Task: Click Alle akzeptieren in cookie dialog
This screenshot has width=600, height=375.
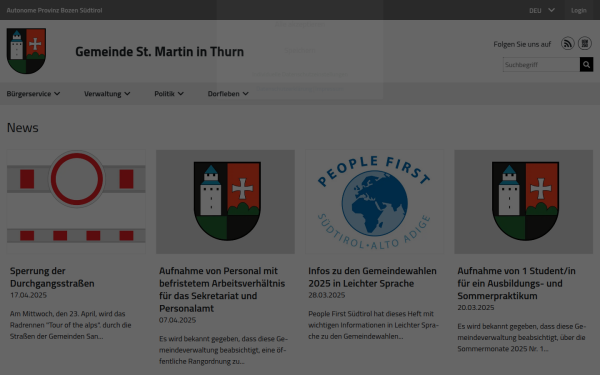Action: tap(300, 24)
